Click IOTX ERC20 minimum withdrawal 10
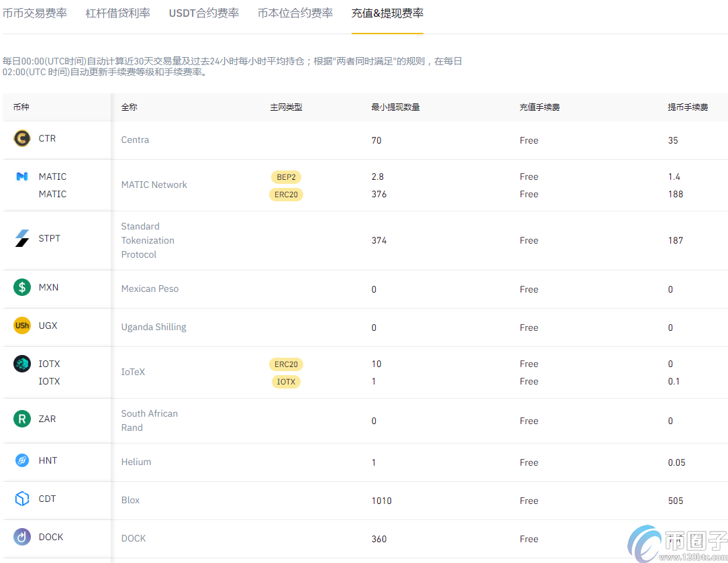Viewport: 728px width, 563px height. (x=376, y=364)
